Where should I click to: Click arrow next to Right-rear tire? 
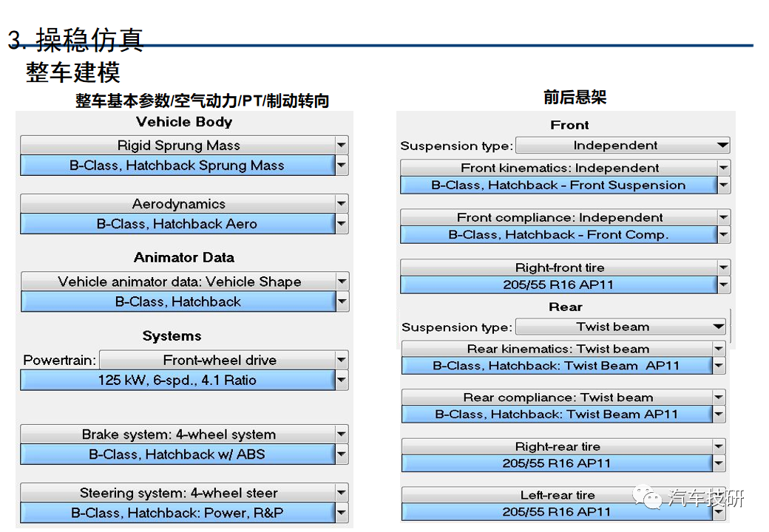pyautogui.click(x=719, y=446)
